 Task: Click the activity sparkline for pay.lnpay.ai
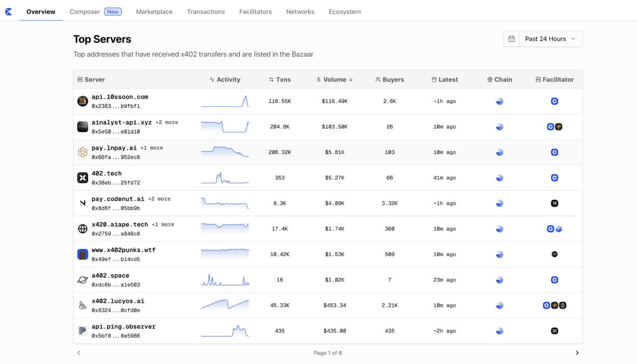[225, 152]
